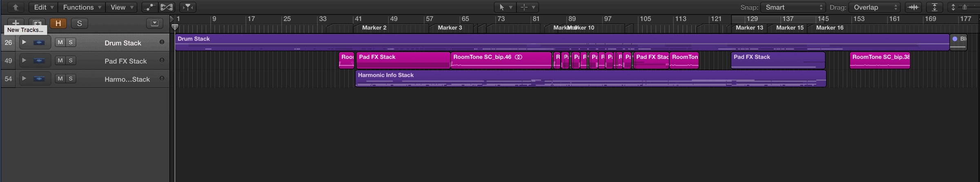
Task: Mute the Drum Stack track
Action: point(60,43)
